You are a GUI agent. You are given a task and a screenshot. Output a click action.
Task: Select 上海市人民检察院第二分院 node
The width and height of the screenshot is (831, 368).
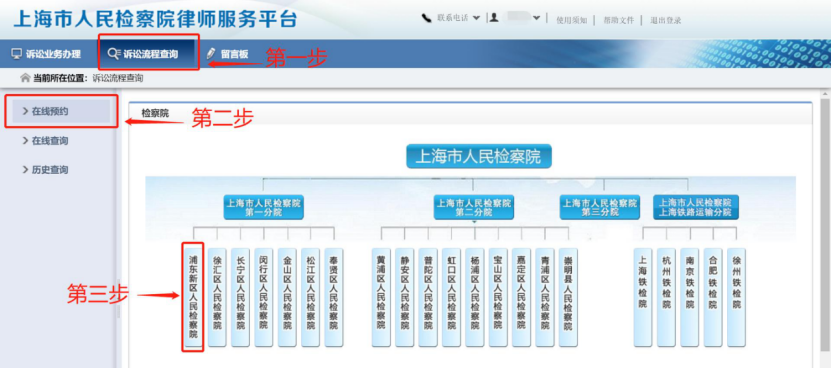click(x=473, y=207)
